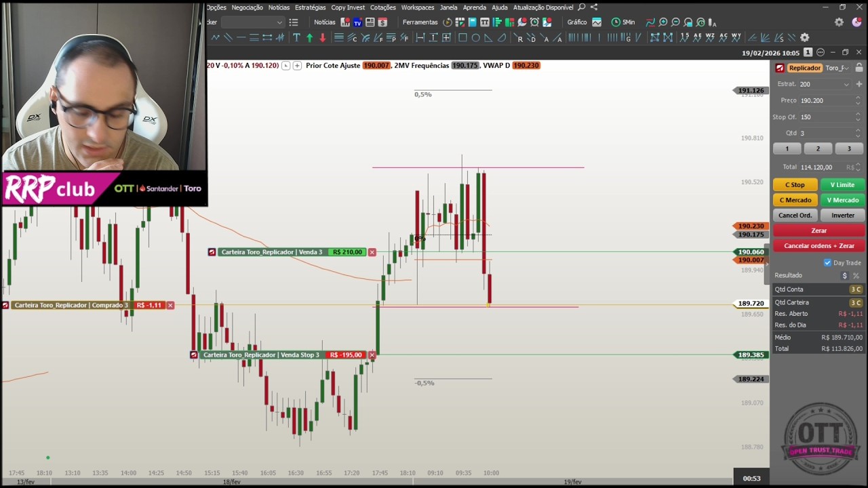868x488 pixels.
Task: Select the text T drawing tool
Action: 296,38
